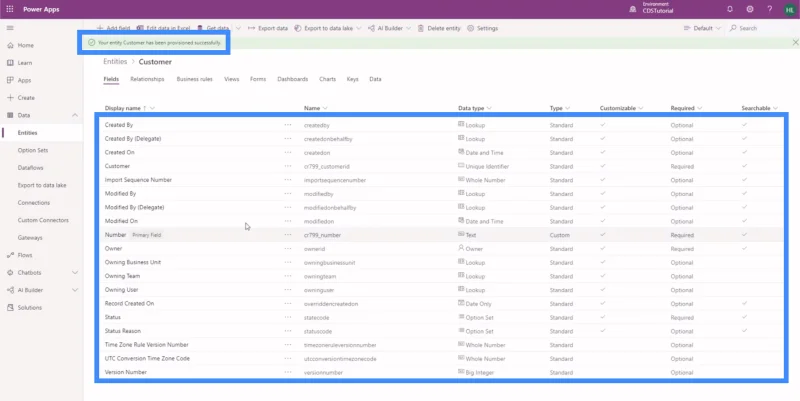
Task: Open AI Builder toolbar dropdown
Action: coord(409,28)
